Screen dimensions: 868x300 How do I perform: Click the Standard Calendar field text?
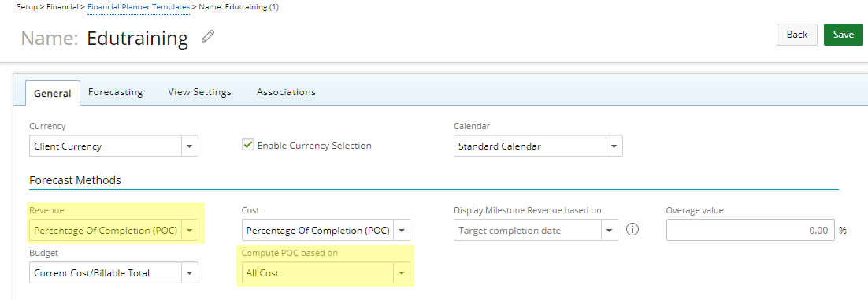(x=500, y=146)
